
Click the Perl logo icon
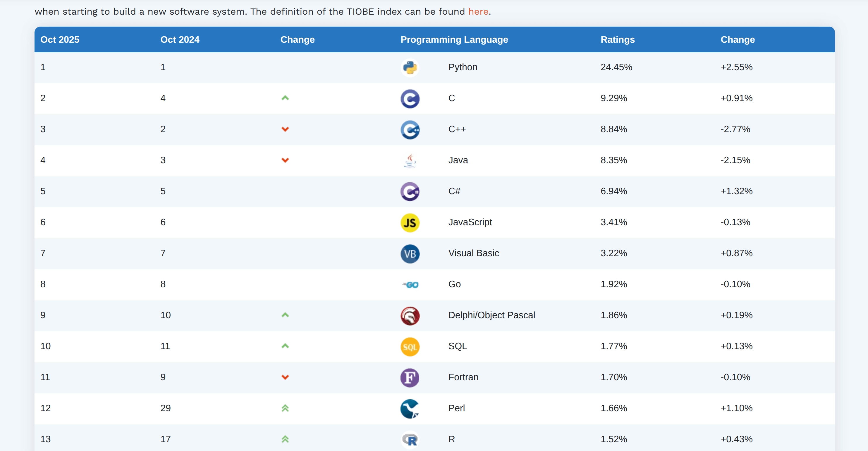[410, 409]
